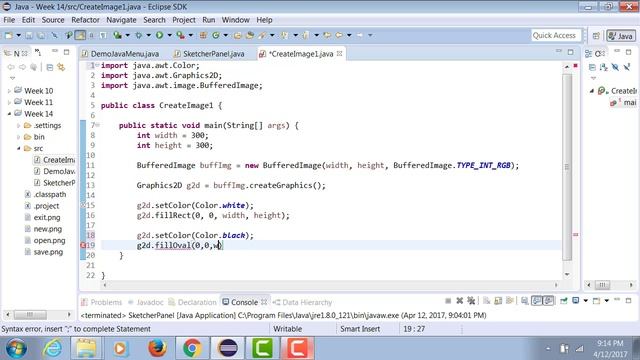Collapse the import fold on line 1
The image size is (640, 360).
(98, 65)
